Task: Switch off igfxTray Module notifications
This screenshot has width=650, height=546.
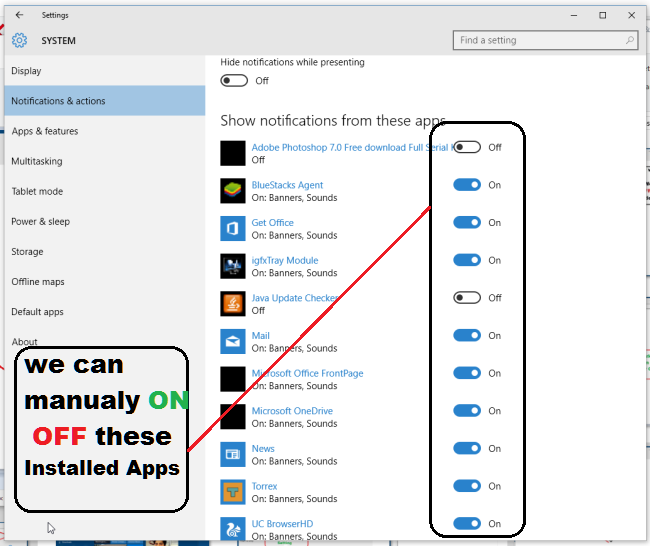Action: coord(467,260)
